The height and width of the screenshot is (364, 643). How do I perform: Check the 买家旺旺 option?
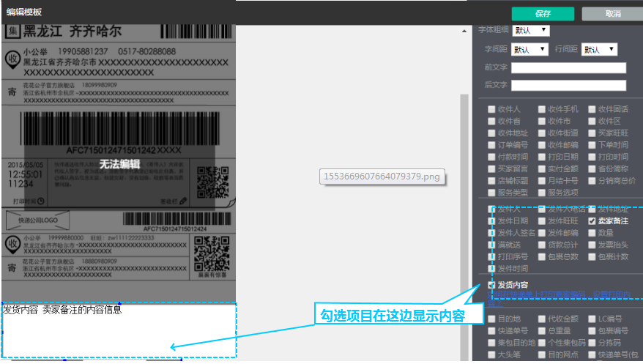pos(592,133)
